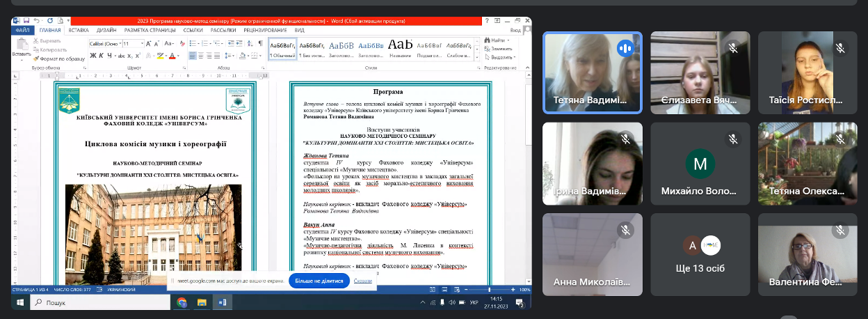Viewport: 868px width, 319px height.
Task: Collapse the ribbon with the chevron arrow
Action: 527,68
